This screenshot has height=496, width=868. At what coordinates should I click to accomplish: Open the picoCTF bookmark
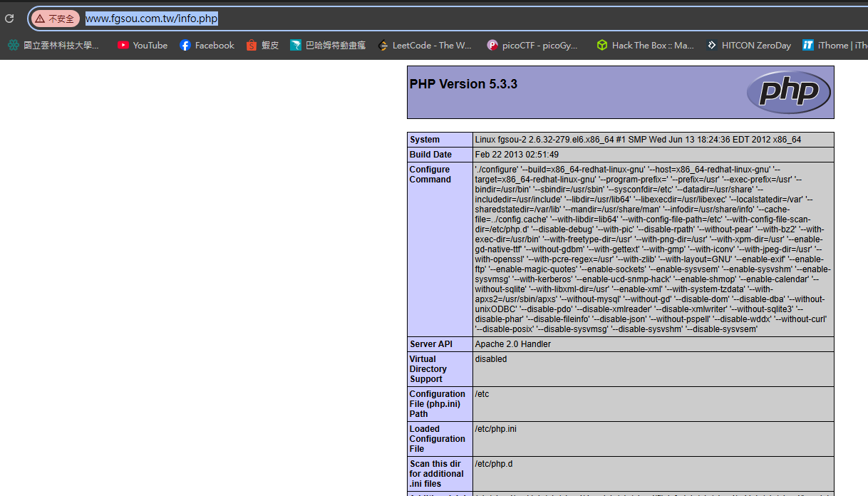click(x=533, y=45)
